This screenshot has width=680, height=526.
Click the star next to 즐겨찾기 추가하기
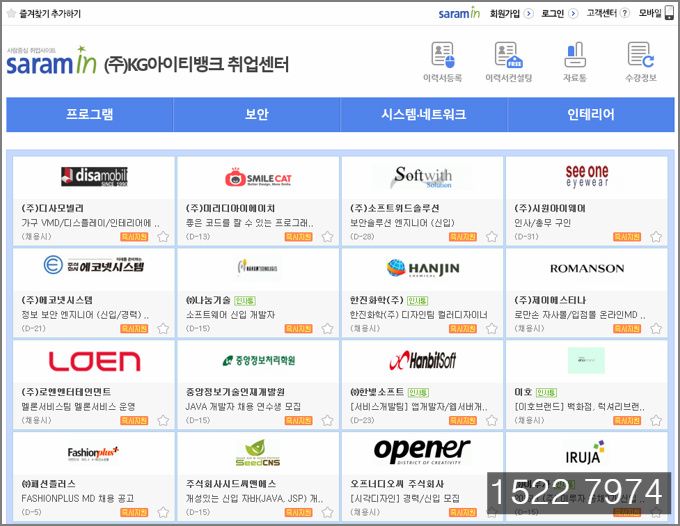tap(11, 13)
